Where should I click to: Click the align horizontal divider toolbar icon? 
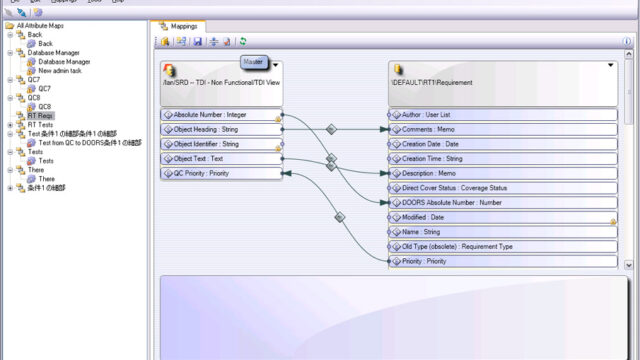click(x=214, y=42)
